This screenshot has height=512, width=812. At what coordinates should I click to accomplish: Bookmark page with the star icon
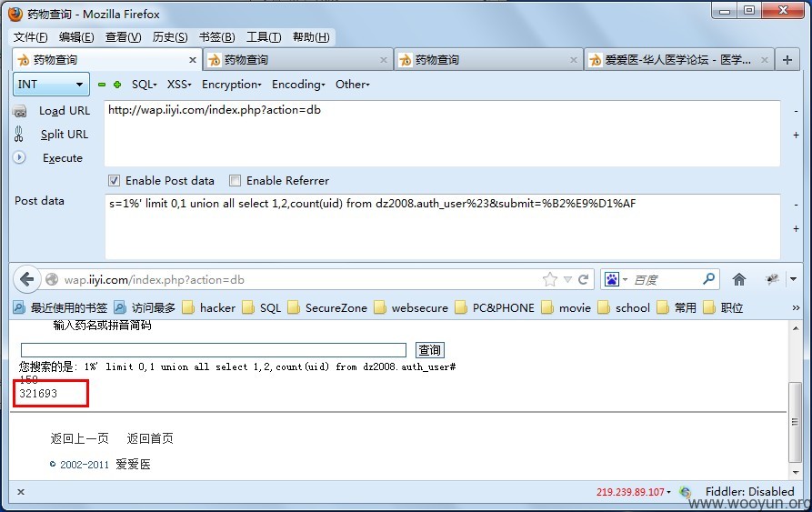[550, 279]
